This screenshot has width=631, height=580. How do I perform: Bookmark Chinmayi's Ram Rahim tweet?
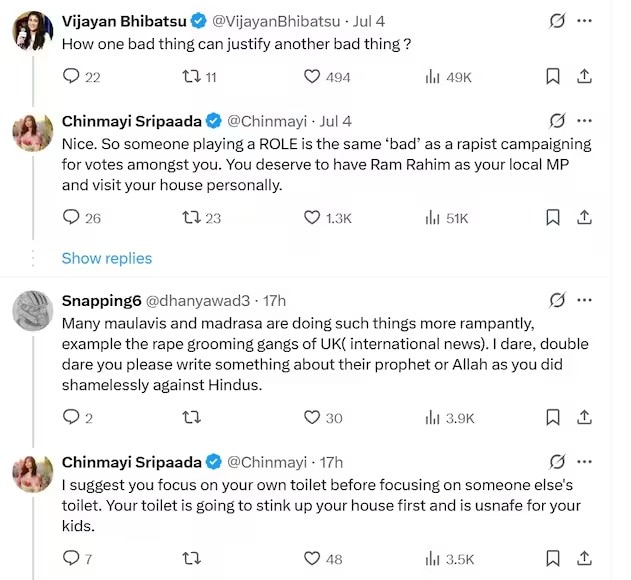[553, 218]
